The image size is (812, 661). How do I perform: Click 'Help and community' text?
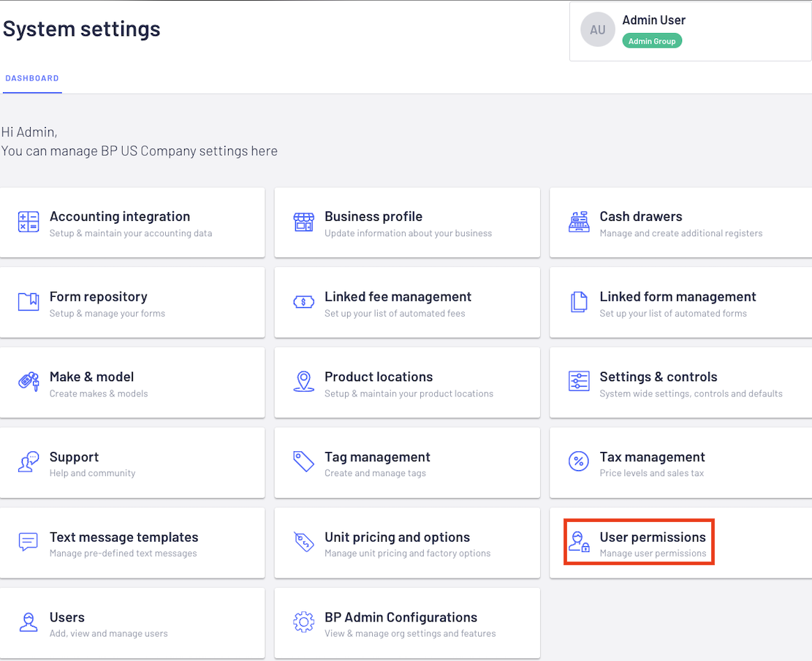coord(93,473)
